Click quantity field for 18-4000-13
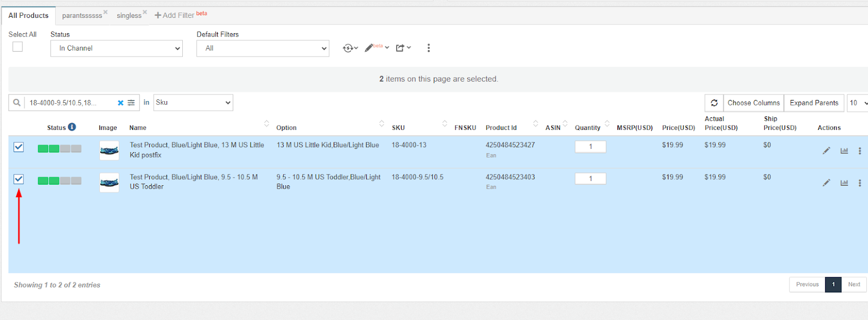Screen dimensions: 868x320 pos(590,147)
